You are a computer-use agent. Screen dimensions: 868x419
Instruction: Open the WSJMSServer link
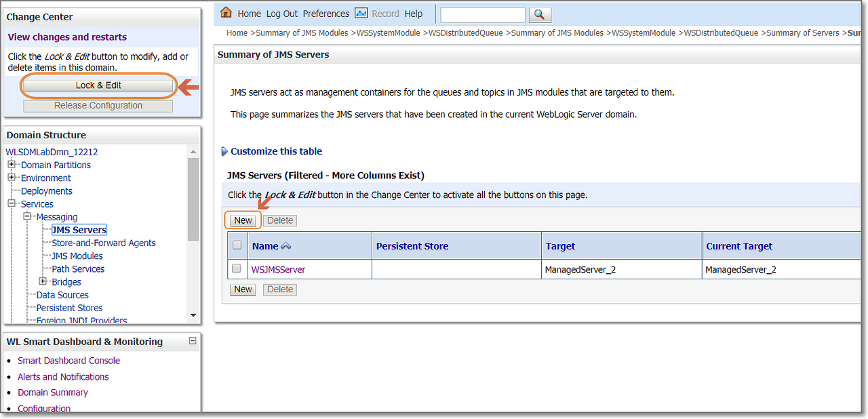[x=279, y=268]
